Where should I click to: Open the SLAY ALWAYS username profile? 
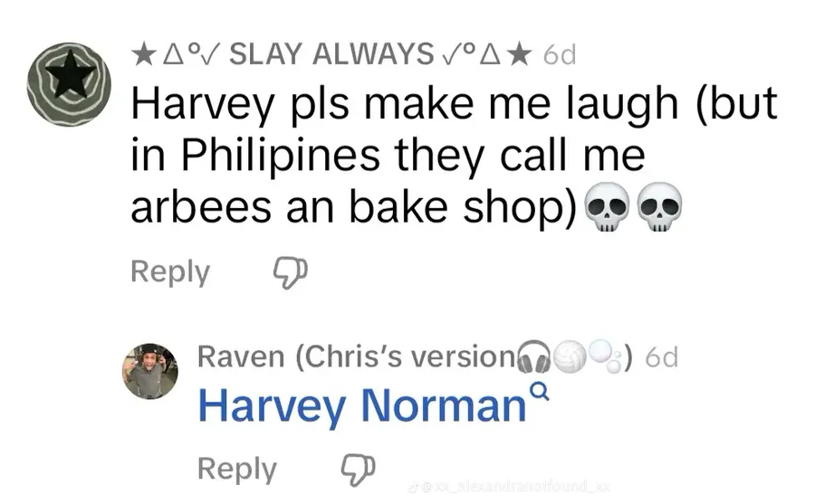331,54
